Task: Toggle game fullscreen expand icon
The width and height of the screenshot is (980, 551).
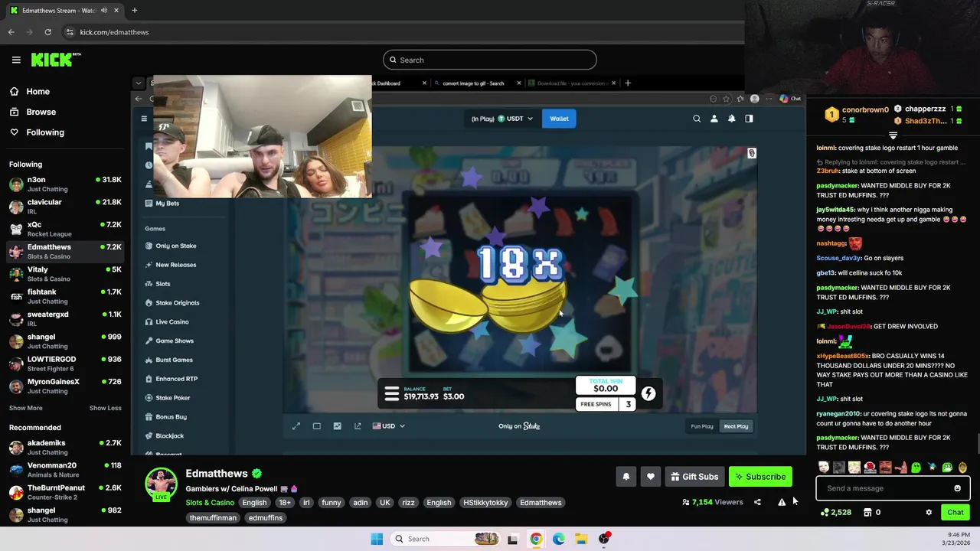Action: (x=296, y=426)
